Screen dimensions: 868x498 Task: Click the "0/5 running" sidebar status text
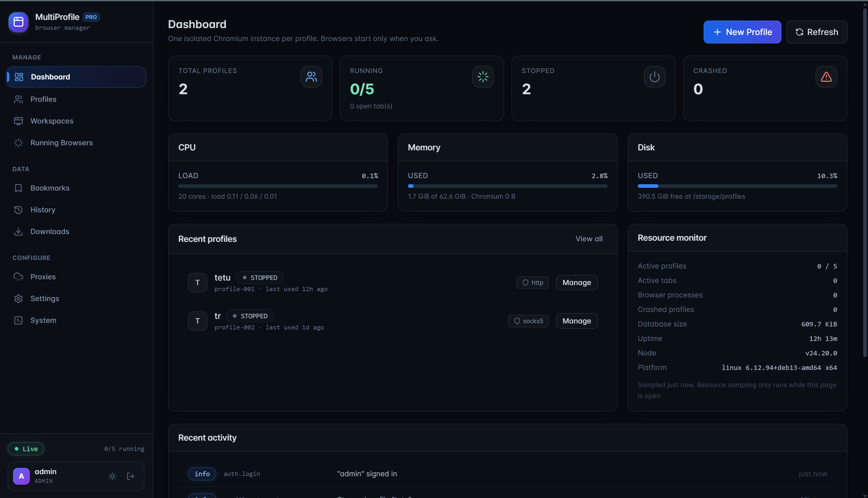coord(124,449)
